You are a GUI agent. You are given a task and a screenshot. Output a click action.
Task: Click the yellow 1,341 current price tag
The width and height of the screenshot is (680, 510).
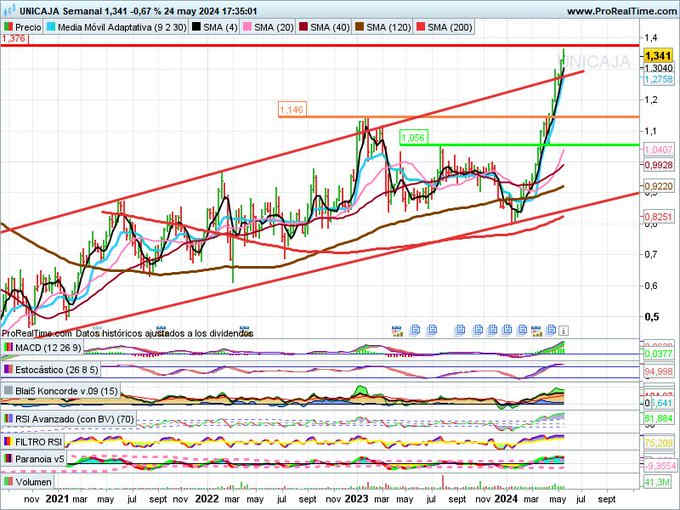click(658, 56)
